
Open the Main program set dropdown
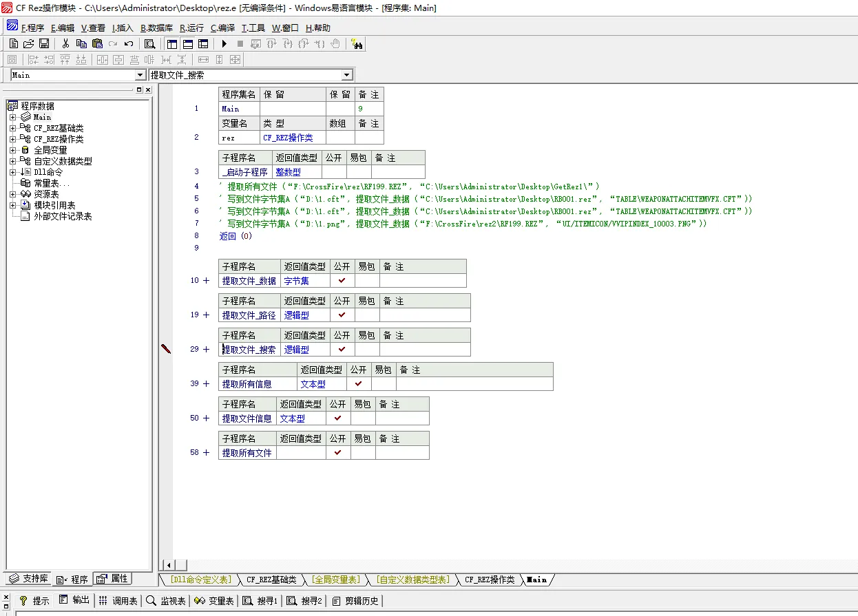140,75
